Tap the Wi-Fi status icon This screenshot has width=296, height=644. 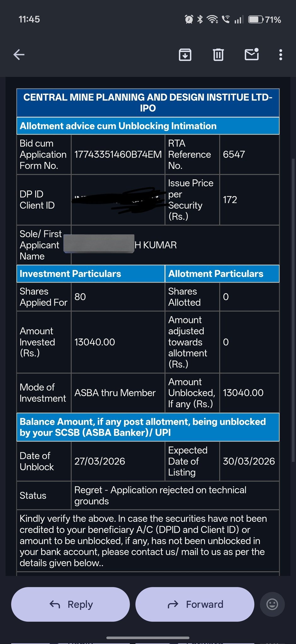212,19
